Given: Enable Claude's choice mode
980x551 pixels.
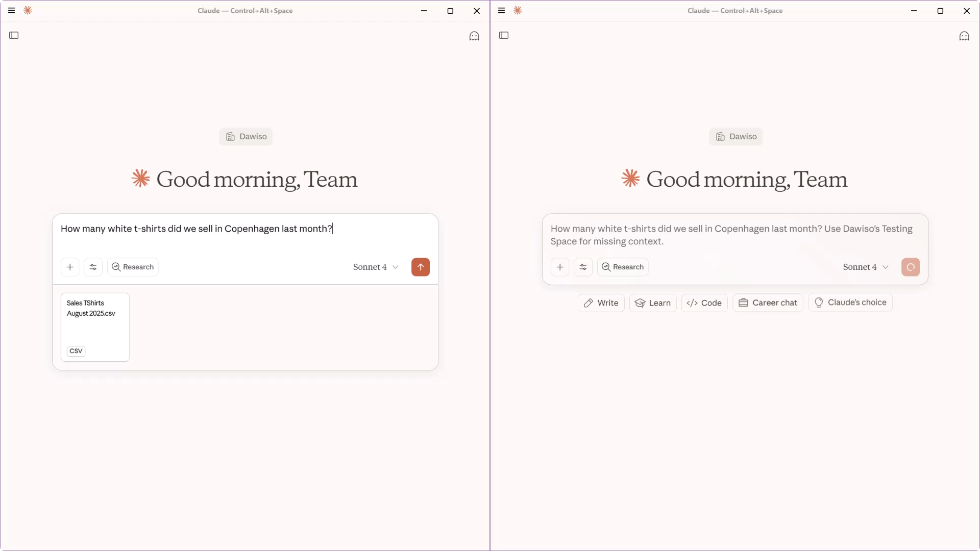Looking at the screenshot, I should click(x=850, y=303).
